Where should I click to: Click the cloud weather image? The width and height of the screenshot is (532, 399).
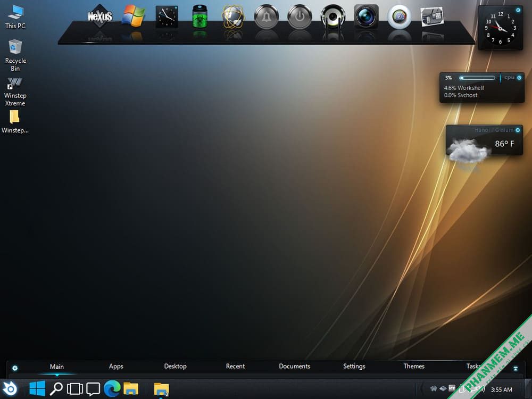click(468, 151)
